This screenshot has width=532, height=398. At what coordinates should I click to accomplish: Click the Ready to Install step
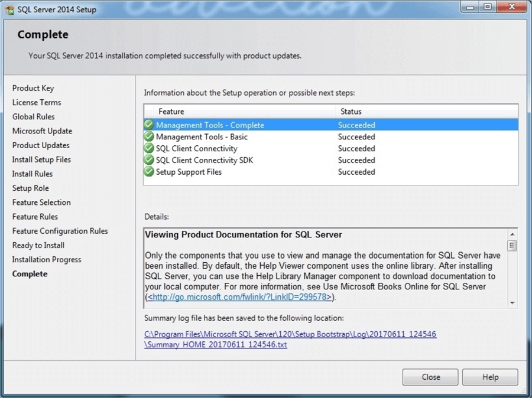[x=38, y=245]
